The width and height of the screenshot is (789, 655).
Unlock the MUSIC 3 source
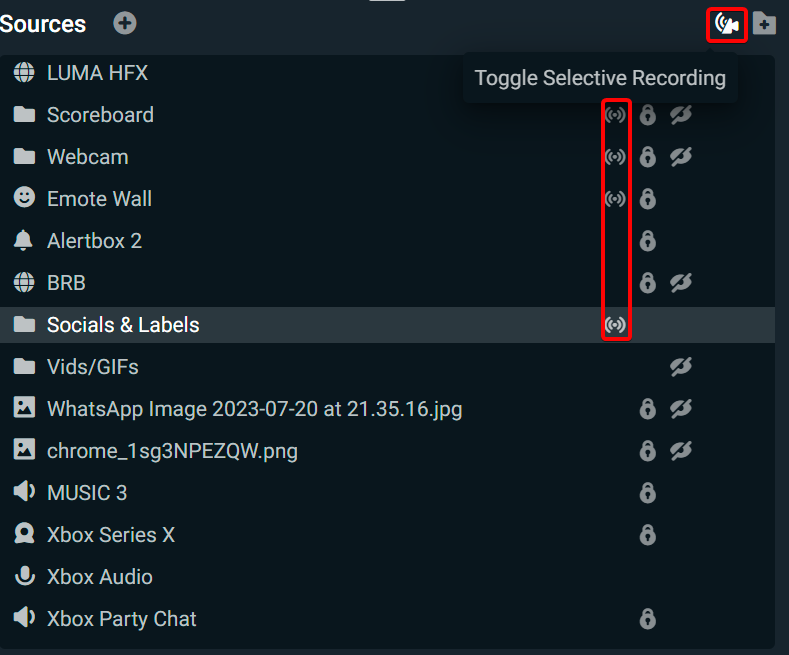648,493
